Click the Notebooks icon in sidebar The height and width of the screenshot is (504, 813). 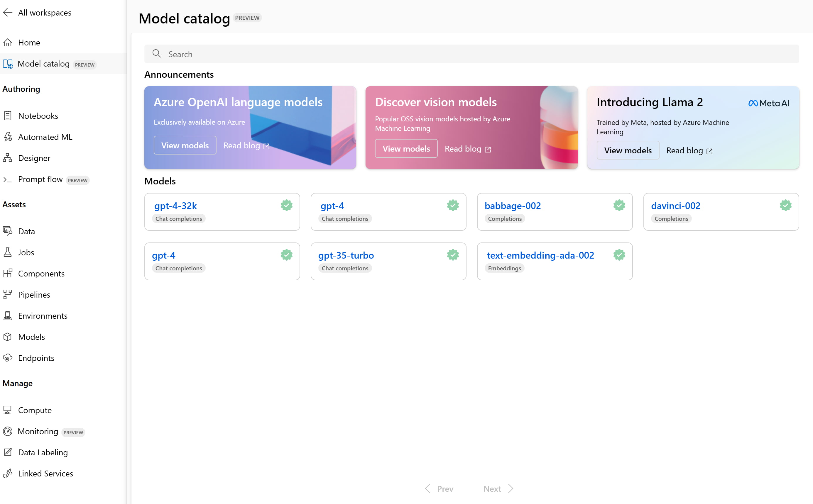[8, 115]
